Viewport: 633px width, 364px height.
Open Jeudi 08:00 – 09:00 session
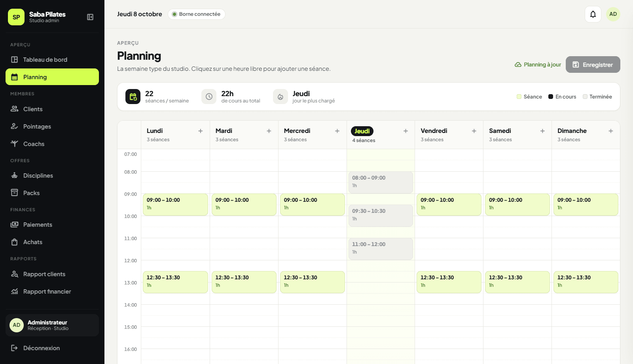tap(381, 182)
